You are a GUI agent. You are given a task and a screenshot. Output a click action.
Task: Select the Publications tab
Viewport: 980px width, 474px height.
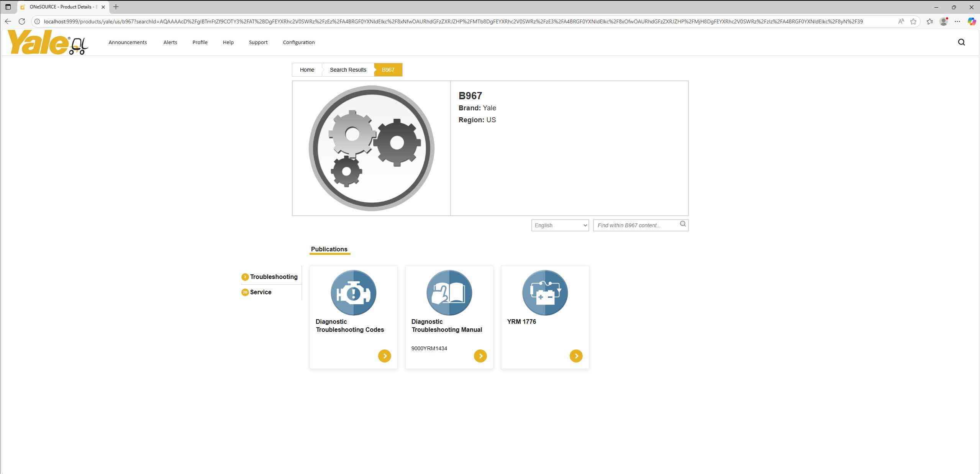pyautogui.click(x=329, y=249)
